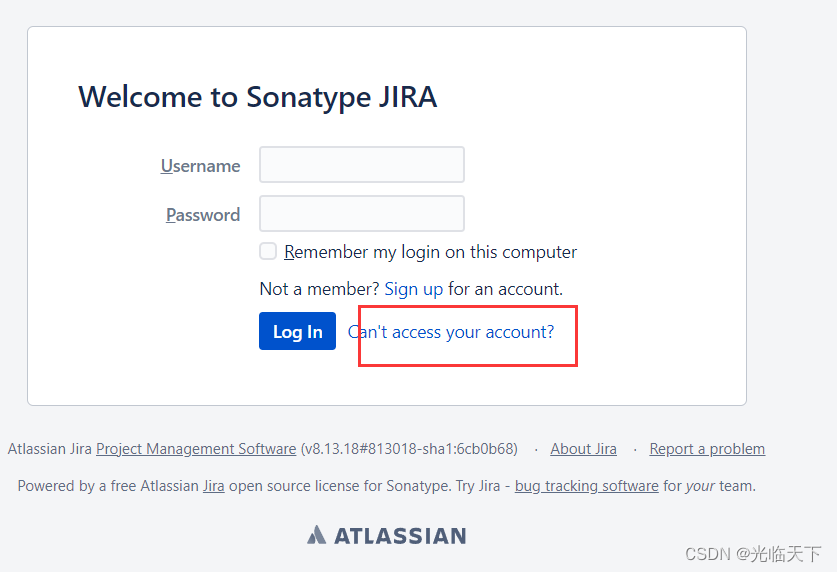Open Can't access your account link
Viewport: 837px width, 572px height.
[x=451, y=332]
